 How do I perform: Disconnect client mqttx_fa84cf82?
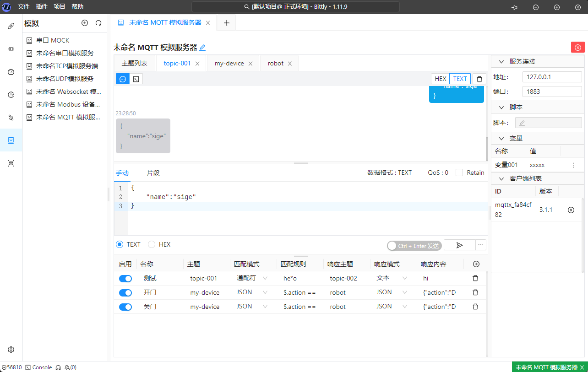click(x=571, y=210)
